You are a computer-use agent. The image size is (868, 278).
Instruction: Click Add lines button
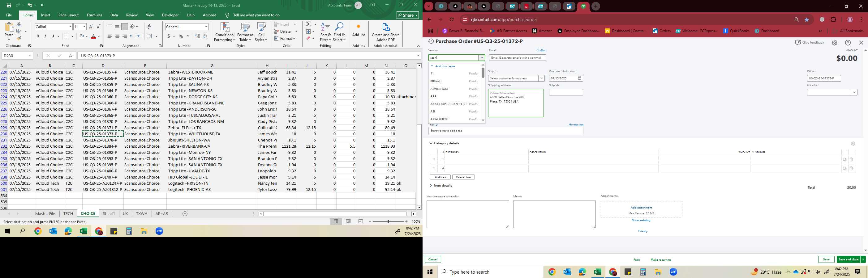pyautogui.click(x=440, y=177)
